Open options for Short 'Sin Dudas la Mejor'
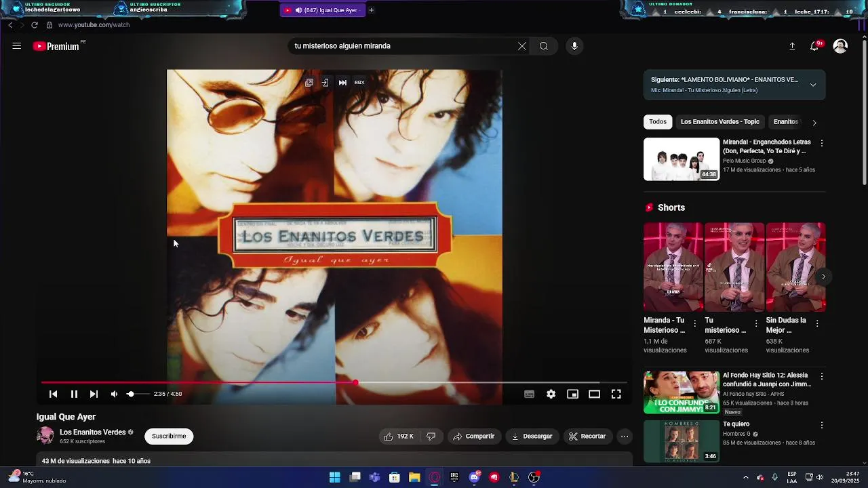 [817, 324]
